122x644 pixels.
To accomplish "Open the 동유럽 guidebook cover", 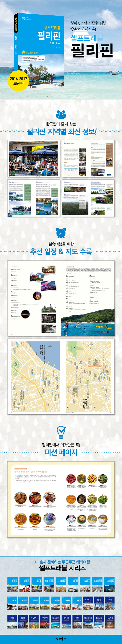I will coord(12,585).
